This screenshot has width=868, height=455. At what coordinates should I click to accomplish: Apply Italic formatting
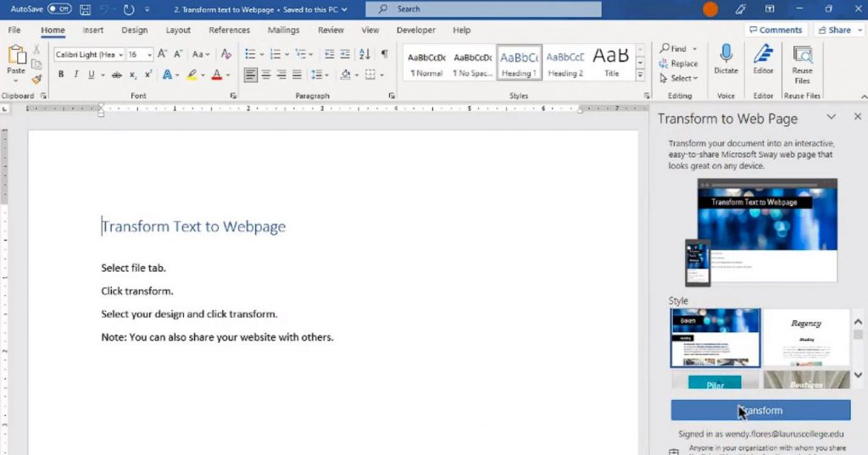click(x=75, y=75)
